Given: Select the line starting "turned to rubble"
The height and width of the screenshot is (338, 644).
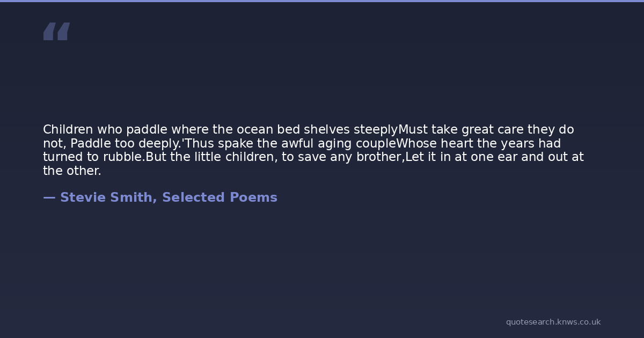Looking at the screenshot, I should [313, 157].
